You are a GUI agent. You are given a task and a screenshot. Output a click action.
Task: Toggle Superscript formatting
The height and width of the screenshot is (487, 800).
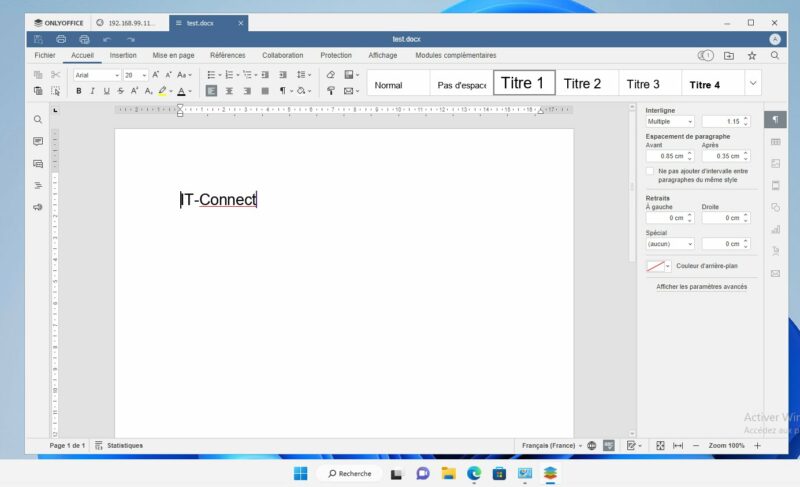pos(134,91)
